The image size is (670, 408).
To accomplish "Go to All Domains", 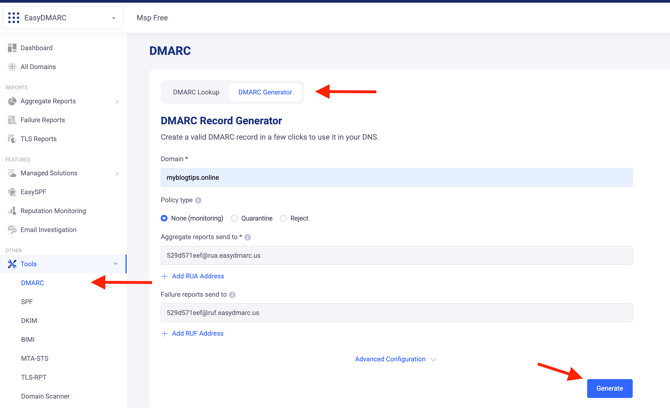I will point(38,67).
